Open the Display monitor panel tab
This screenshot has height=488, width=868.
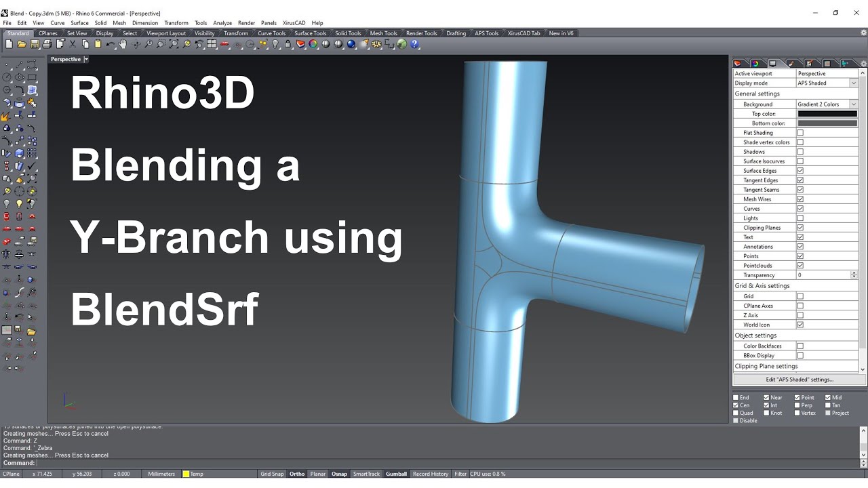(x=772, y=63)
